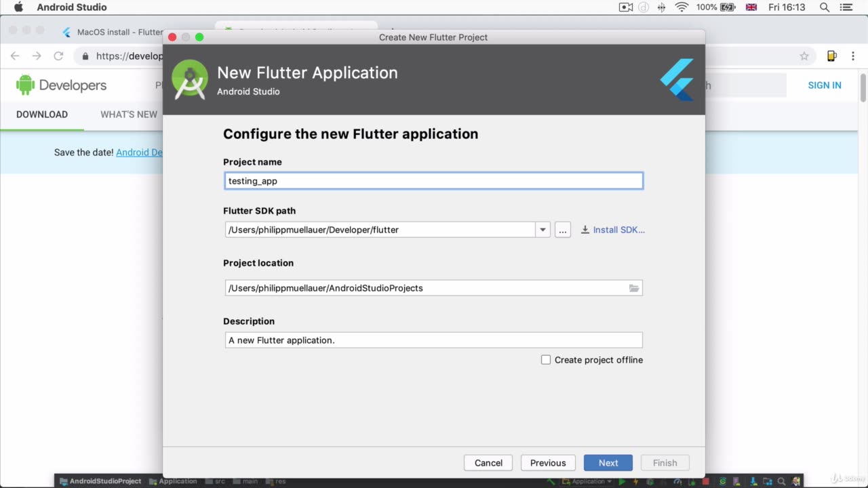The height and width of the screenshot is (488, 868).
Task: Click the Install SDK... link
Action: pyautogui.click(x=619, y=230)
